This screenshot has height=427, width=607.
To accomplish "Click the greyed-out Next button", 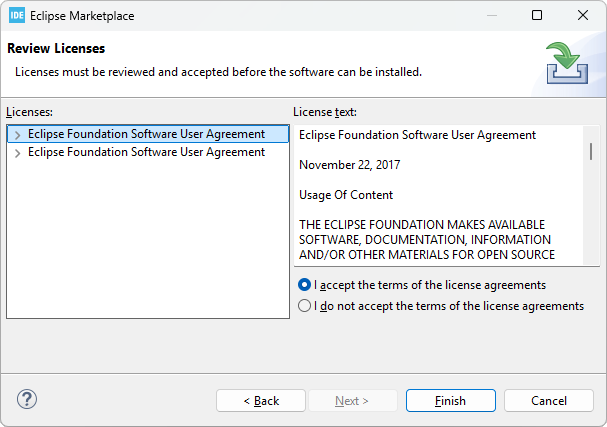I will pyautogui.click(x=352, y=401).
